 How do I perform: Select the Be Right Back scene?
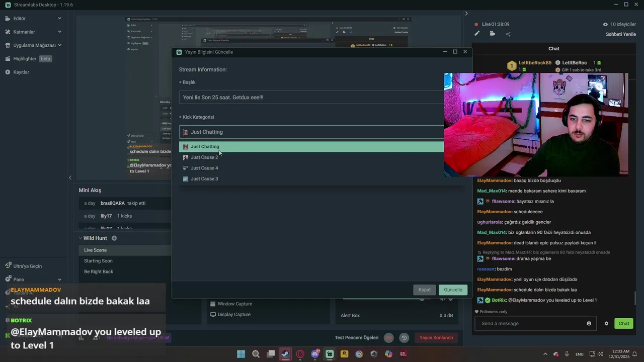(125, 271)
